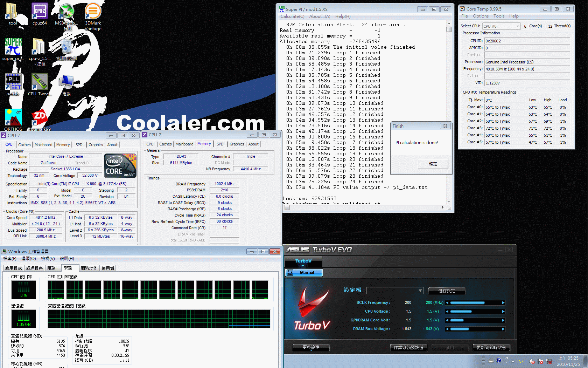The width and height of the screenshot is (588, 368).
Task: Increase QPI/DRAM Core Volt with right arrow
Action: (x=503, y=320)
